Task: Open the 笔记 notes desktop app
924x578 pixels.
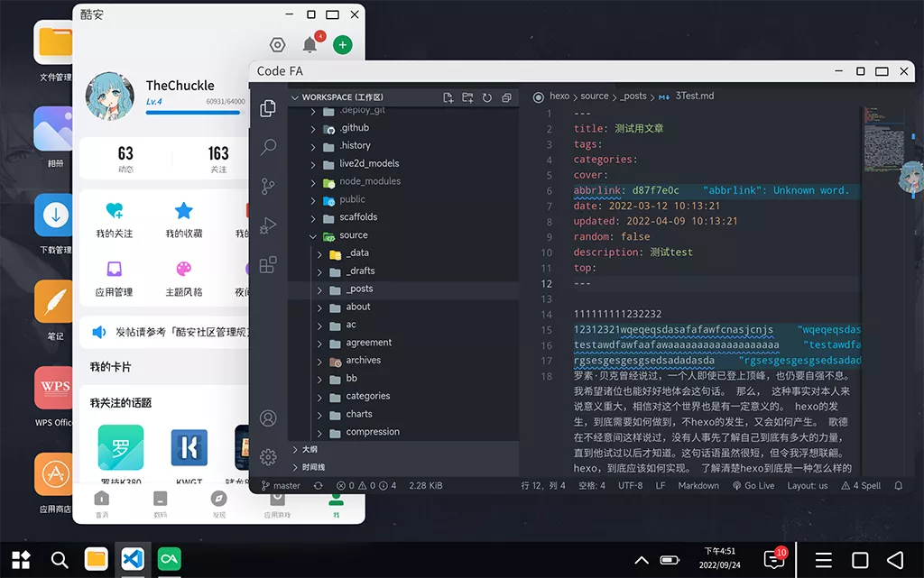Action: pyautogui.click(x=53, y=309)
